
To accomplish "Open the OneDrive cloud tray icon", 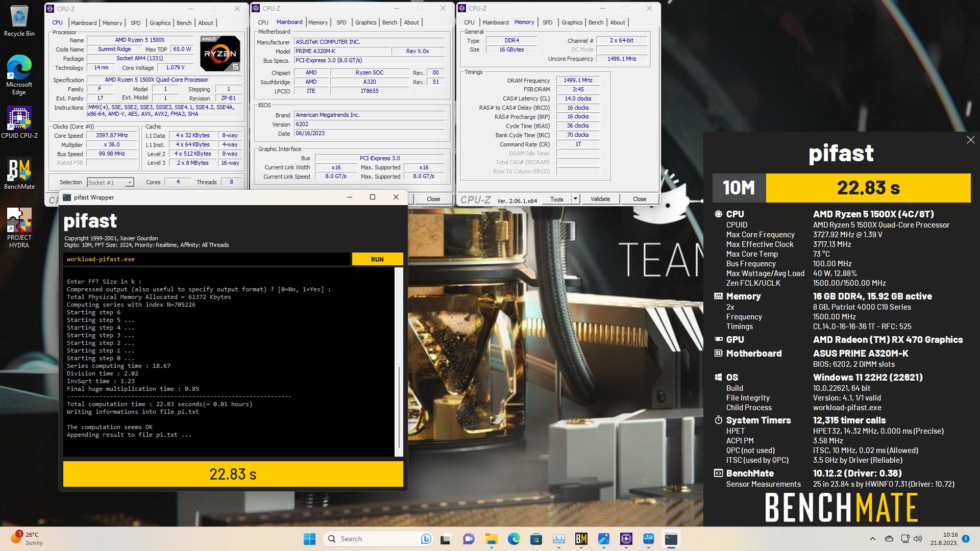I will 889,539.
